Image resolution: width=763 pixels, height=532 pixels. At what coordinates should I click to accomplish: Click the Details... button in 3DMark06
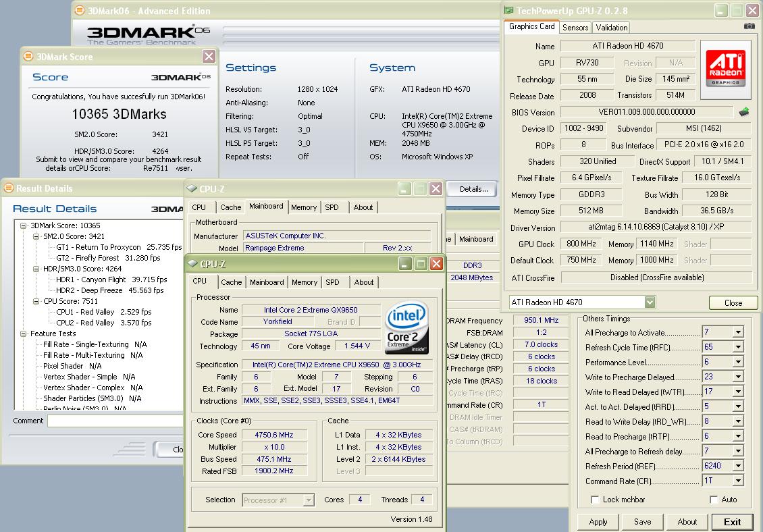473,189
